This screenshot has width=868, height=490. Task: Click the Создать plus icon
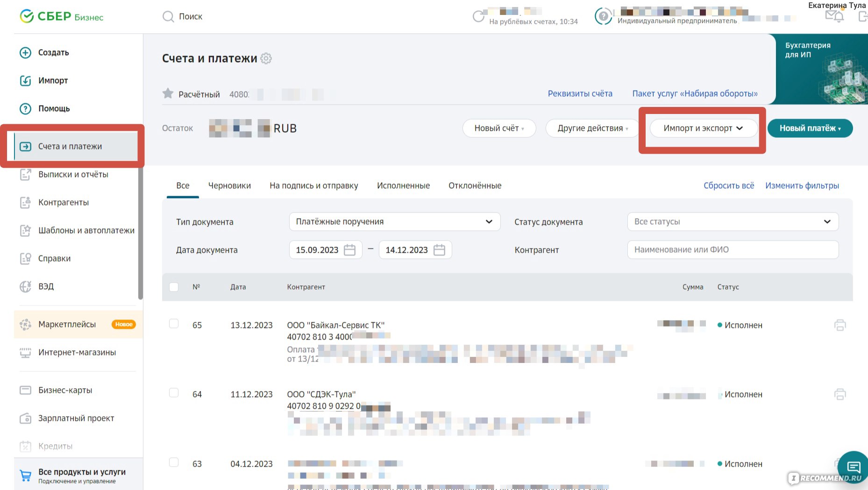pos(25,52)
